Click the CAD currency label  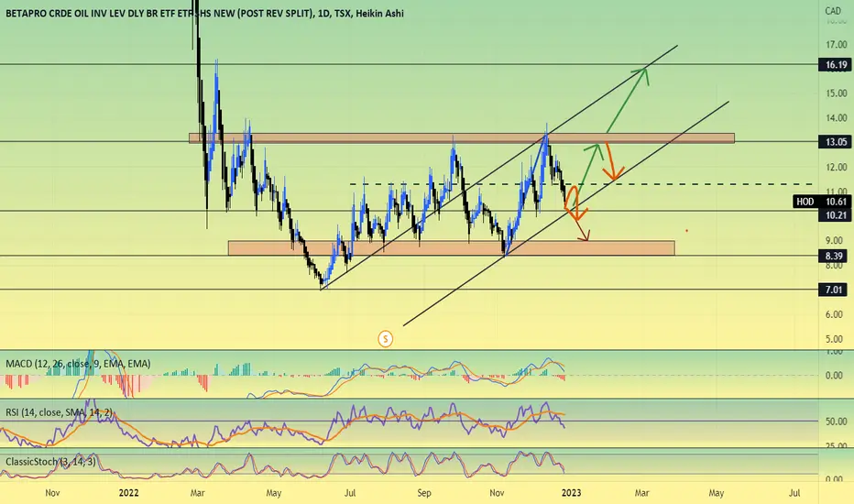(832, 10)
